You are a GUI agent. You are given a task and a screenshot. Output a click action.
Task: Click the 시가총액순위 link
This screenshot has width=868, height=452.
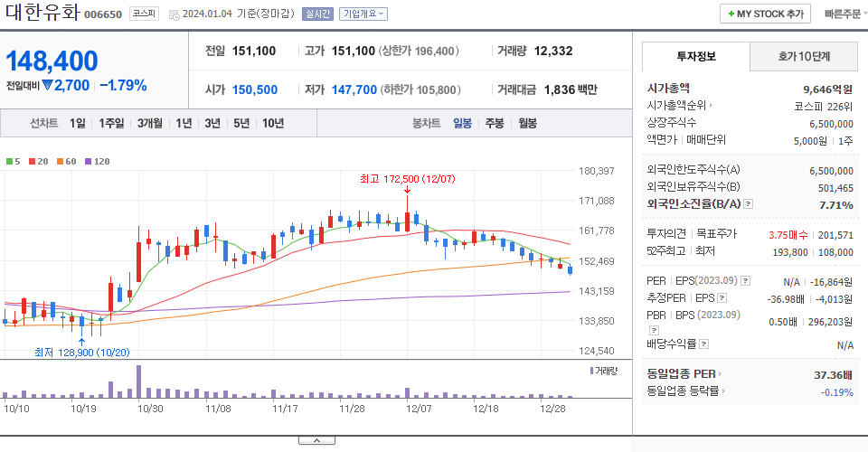676,105
